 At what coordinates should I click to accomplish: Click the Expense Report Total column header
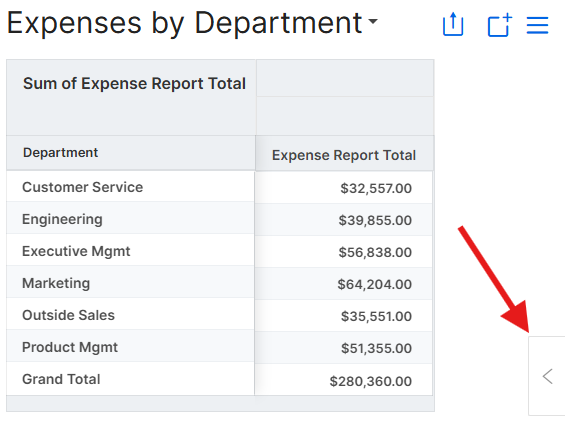click(344, 155)
